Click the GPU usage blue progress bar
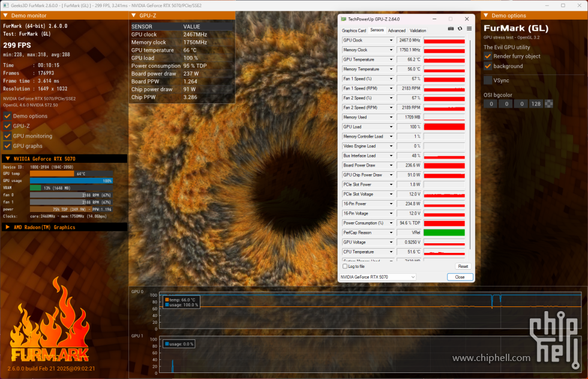The image size is (588, 379). [x=71, y=181]
